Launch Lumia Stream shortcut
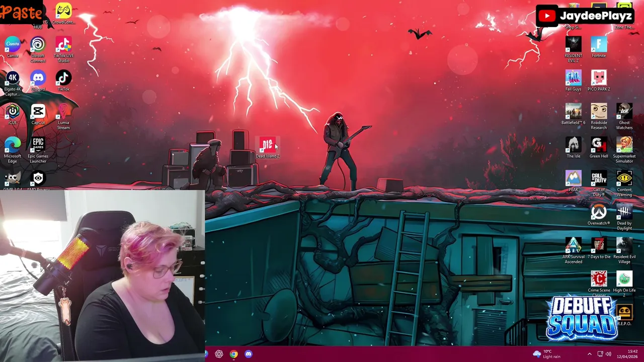The width and height of the screenshot is (644, 362). 63,116
